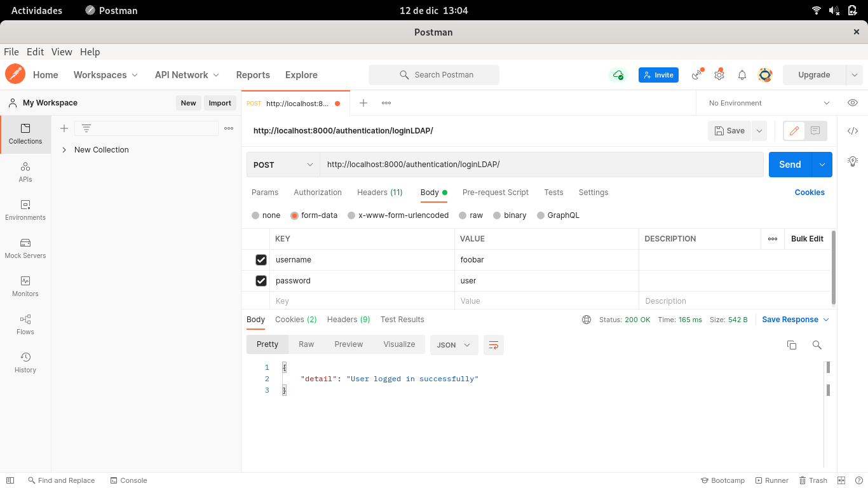The width and height of the screenshot is (868, 488).
Task: Click the two-pane layout icon in status bar
Action: [x=841, y=480]
